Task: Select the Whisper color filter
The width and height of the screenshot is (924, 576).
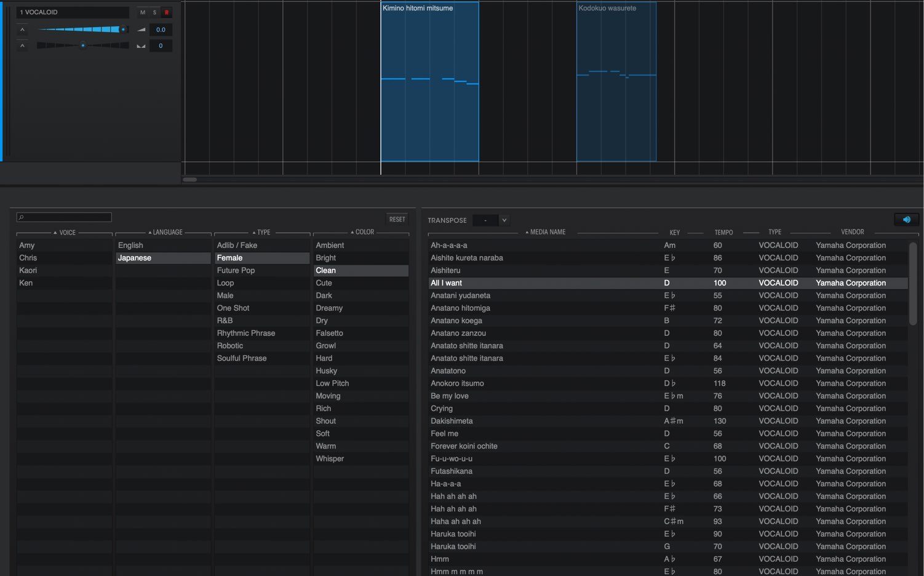Action: click(x=361, y=458)
